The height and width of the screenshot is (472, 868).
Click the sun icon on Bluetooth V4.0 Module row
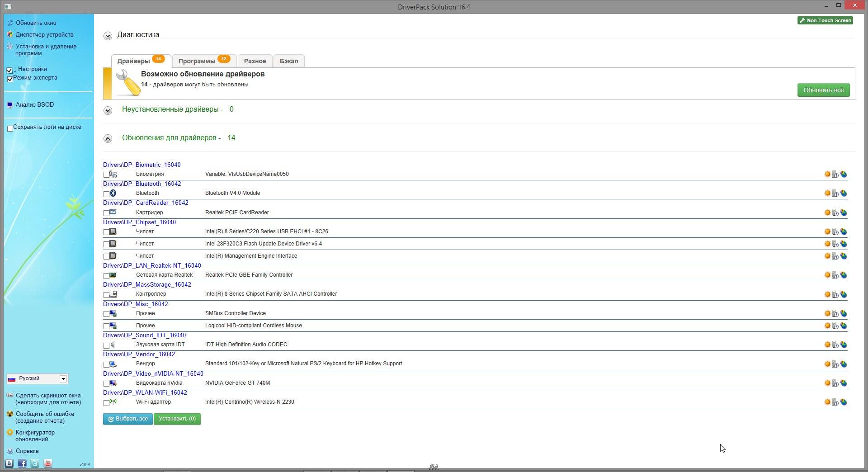click(827, 193)
